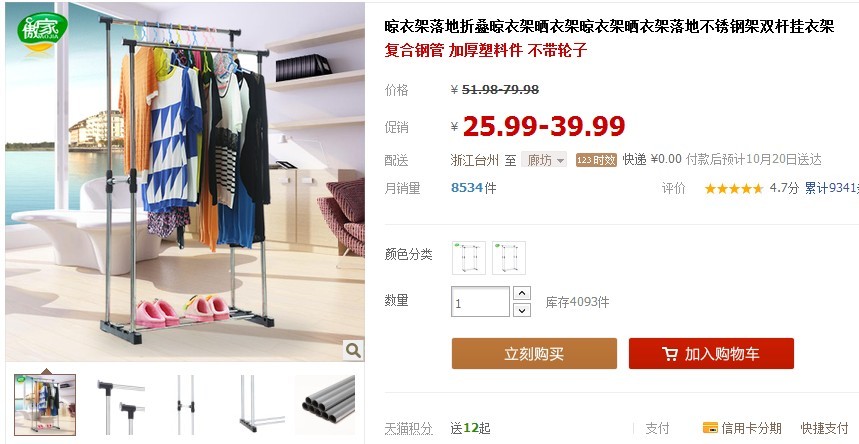Click the magnifier zoom icon on product image

(x=353, y=350)
